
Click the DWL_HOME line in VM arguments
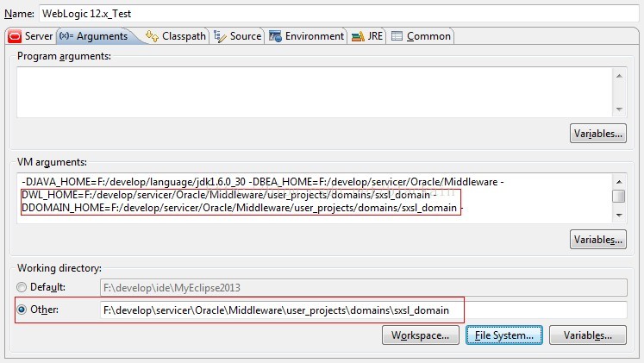229,195
